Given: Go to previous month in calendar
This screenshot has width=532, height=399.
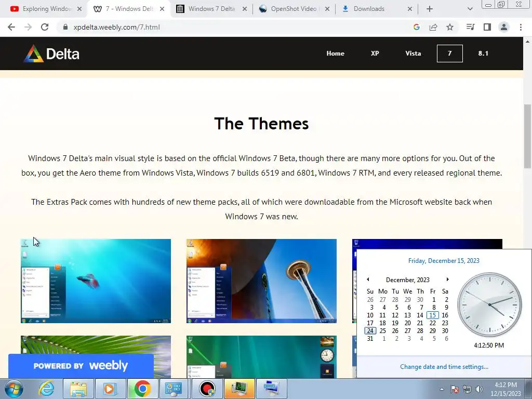Looking at the screenshot, I should pyautogui.click(x=368, y=280).
